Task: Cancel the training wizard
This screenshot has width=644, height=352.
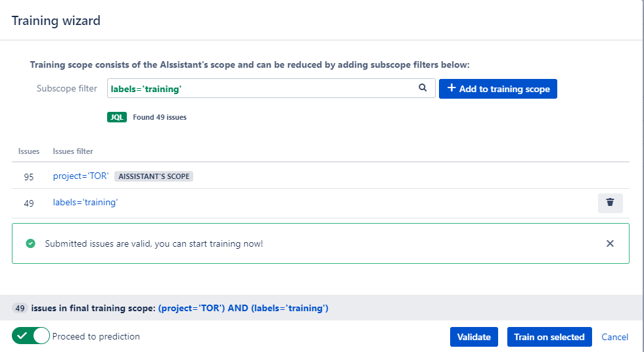Action: [x=614, y=337]
